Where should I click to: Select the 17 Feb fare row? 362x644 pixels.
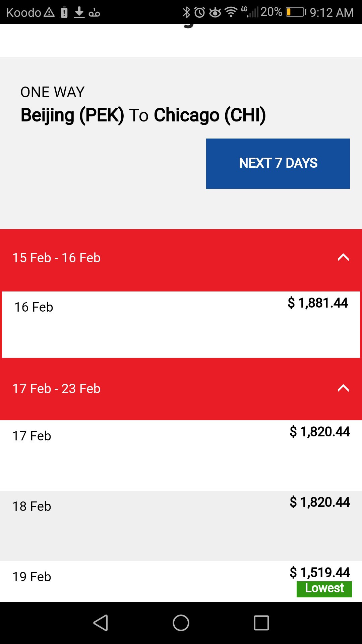181,455
